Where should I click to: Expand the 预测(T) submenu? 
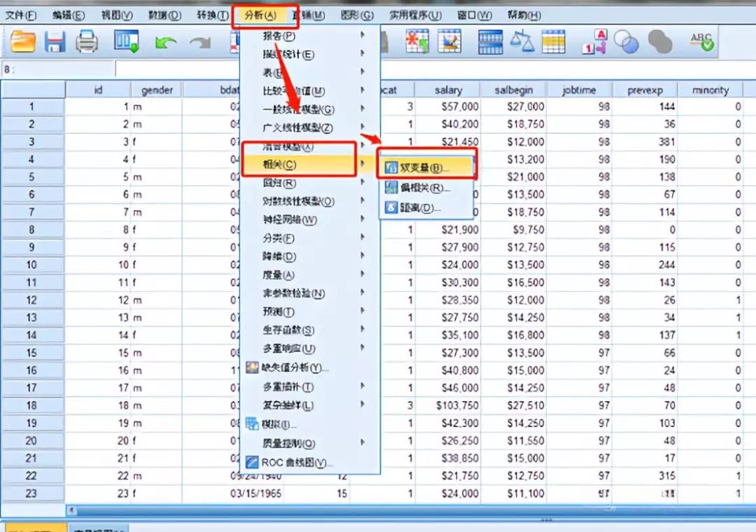click(x=309, y=311)
